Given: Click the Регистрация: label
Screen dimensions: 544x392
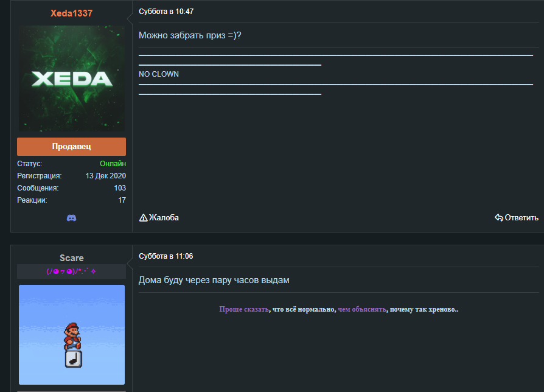Looking at the screenshot, I should [39, 176].
